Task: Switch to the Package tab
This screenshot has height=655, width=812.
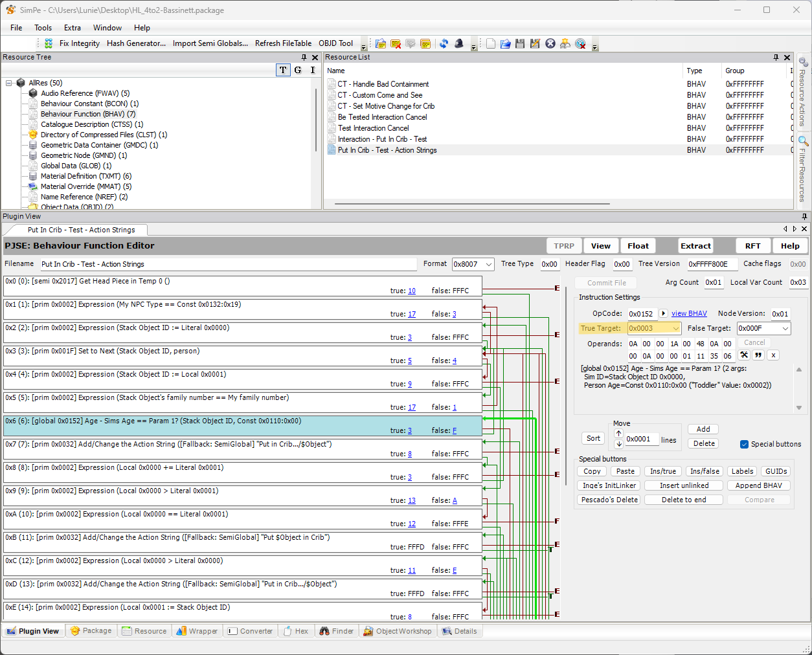Action: [91, 631]
